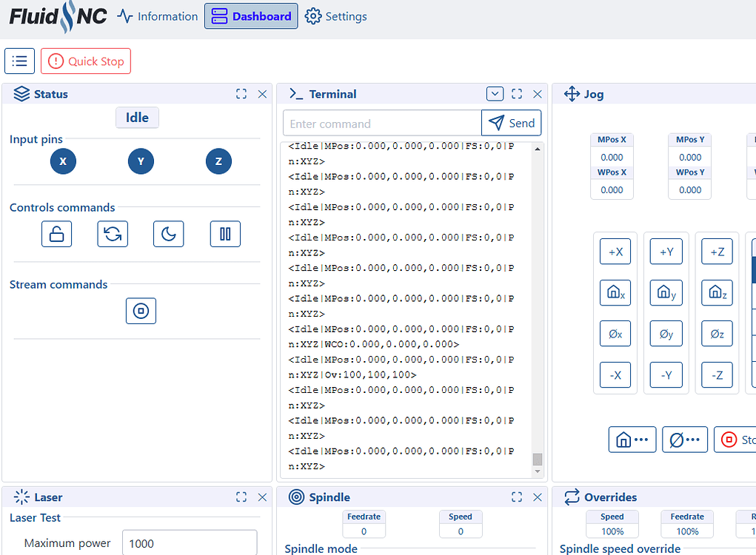Expand Terminal to fullscreen

516,94
